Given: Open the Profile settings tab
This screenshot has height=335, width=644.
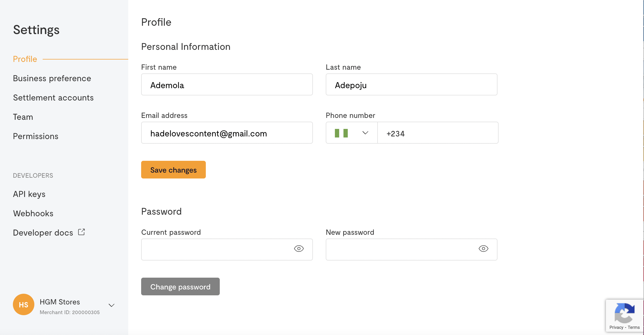Looking at the screenshot, I should click(25, 59).
